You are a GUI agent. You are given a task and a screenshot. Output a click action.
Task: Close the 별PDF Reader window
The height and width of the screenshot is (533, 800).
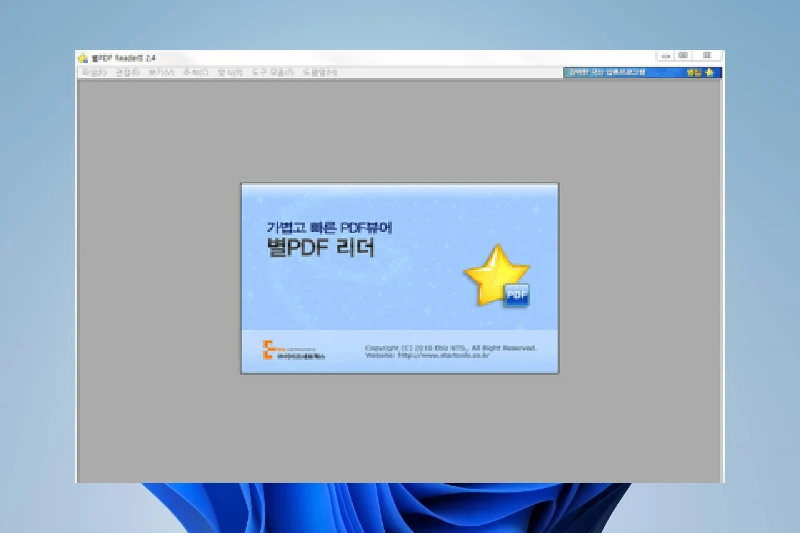click(707, 56)
